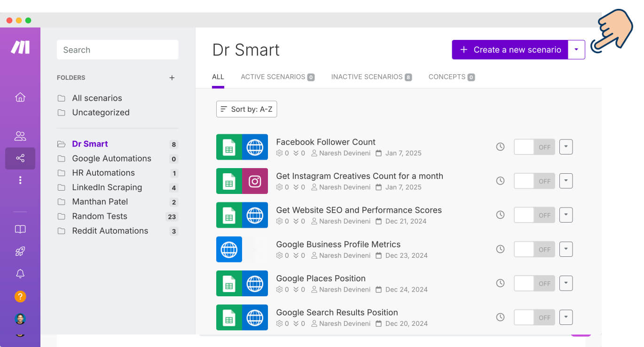Click HTTP globe icon of Get Website SEO scenario

pyautogui.click(x=255, y=215)
